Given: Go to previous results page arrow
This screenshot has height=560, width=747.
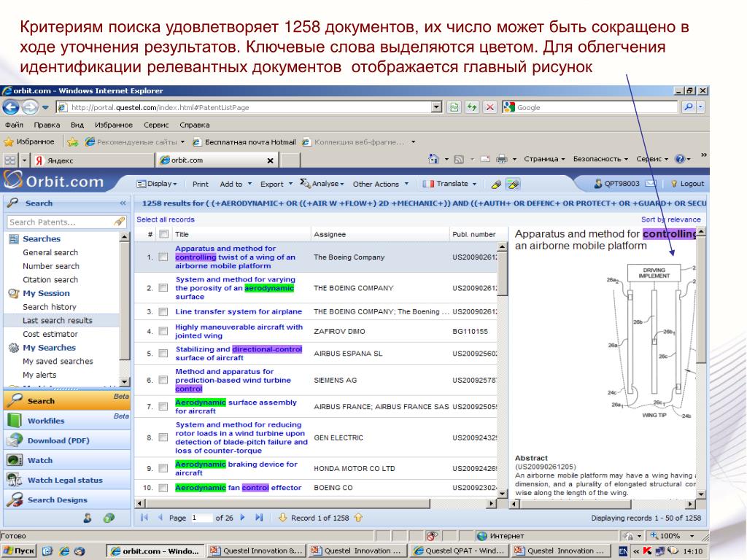Looking at the screenshot, I should [160, 517].
